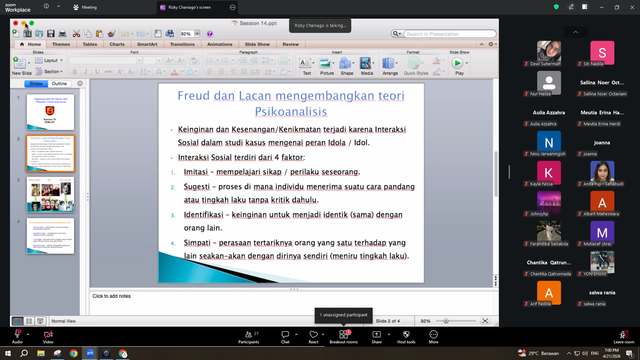The image size is (640, 360).
Task: Click the purple Help icon
Action: (209, 34)
